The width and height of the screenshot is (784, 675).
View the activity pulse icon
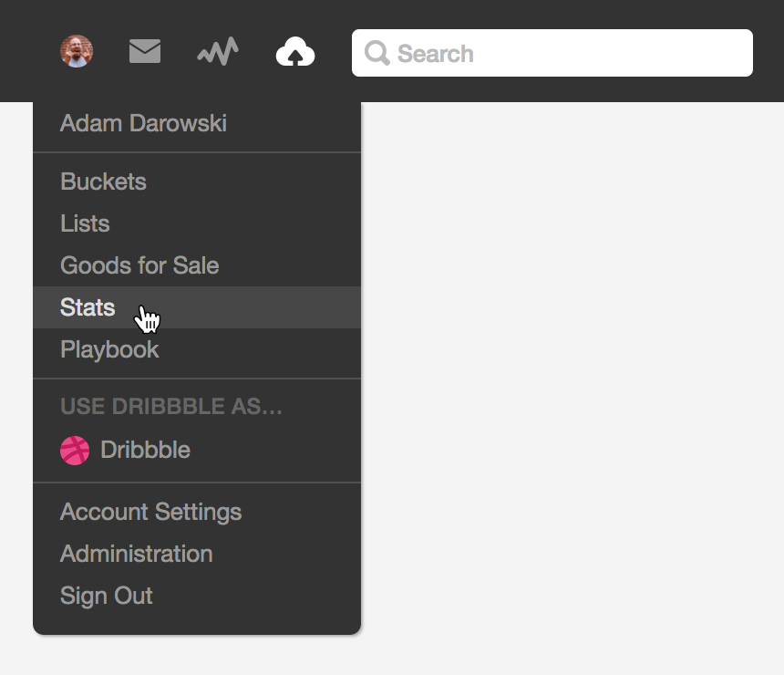pyautogui.click(x=218, y=52)
